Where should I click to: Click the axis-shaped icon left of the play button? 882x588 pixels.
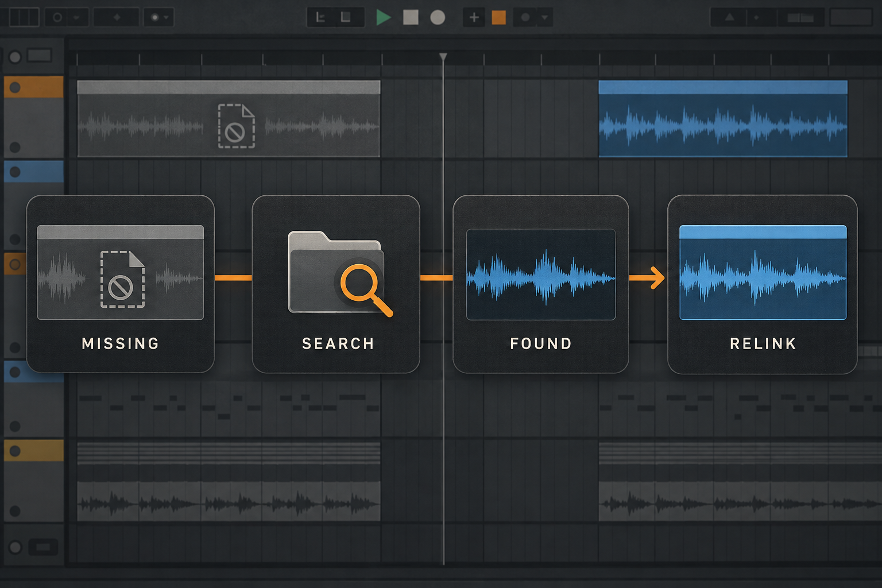point(321,18)
